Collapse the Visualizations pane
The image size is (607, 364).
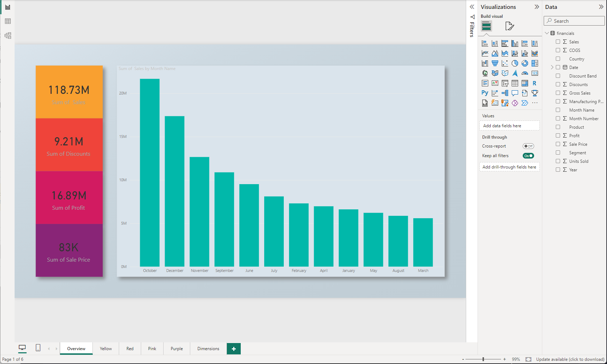pyautogui.click(x=537, y=7)
